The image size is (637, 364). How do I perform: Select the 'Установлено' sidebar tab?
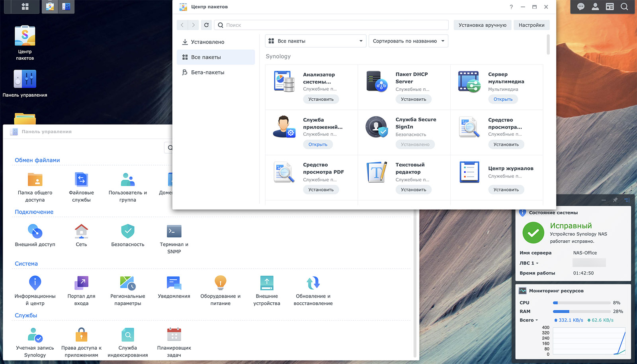pos(207,42)
